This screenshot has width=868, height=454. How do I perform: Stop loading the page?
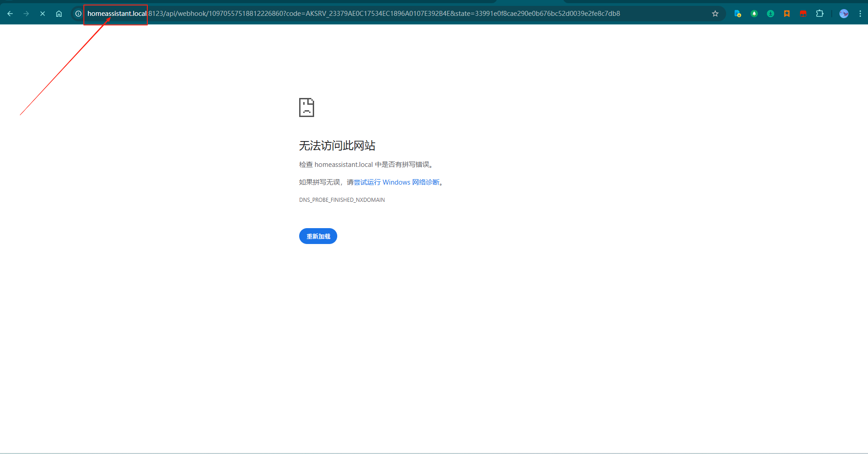[x=43, y=14]
